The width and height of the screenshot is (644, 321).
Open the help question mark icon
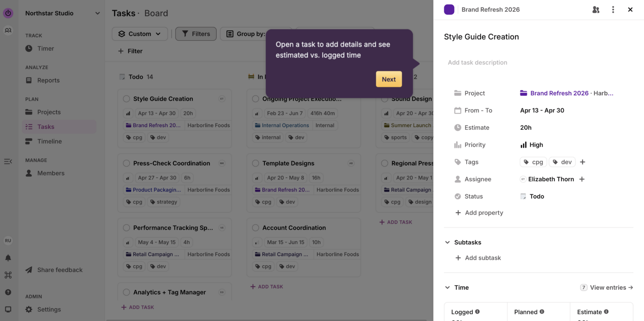[8, 292]
